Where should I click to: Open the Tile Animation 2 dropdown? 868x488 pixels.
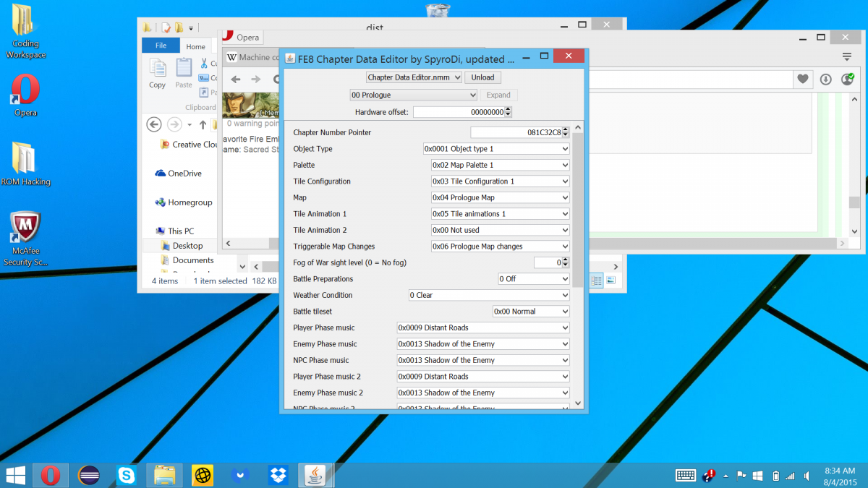click(x=501, y=230)
